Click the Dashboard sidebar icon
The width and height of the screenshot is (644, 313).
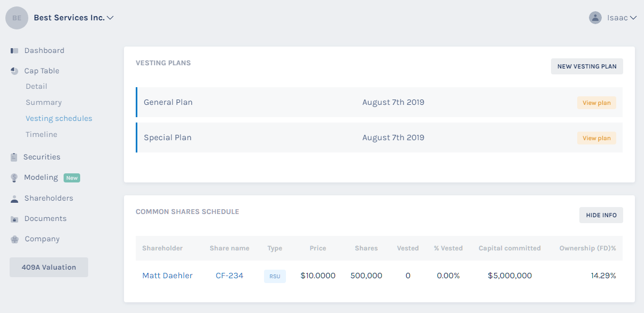[x=14, y=51]
